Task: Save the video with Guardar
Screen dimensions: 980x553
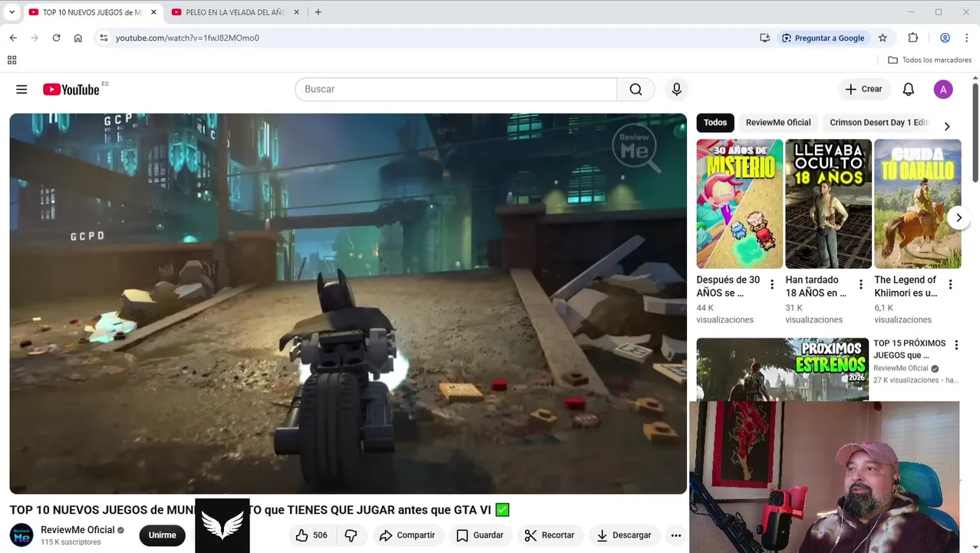Action: pyautogui.click(x=480, y=535)
